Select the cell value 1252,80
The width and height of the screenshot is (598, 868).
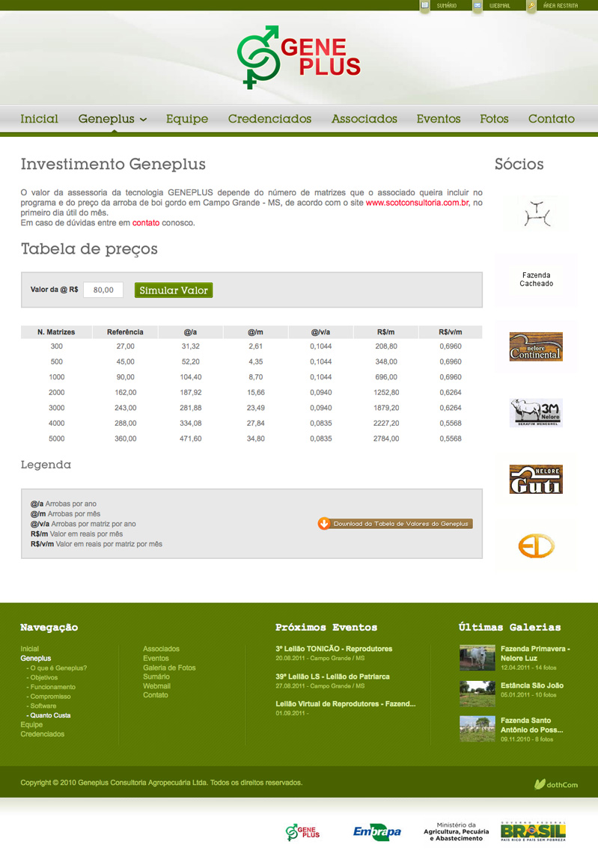(386, 393)
